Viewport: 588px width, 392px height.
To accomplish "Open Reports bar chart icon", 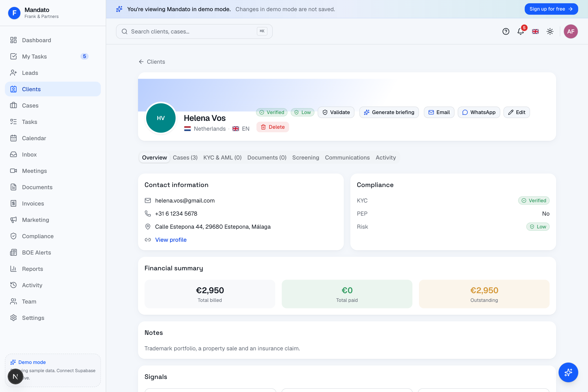I will 13,269.
